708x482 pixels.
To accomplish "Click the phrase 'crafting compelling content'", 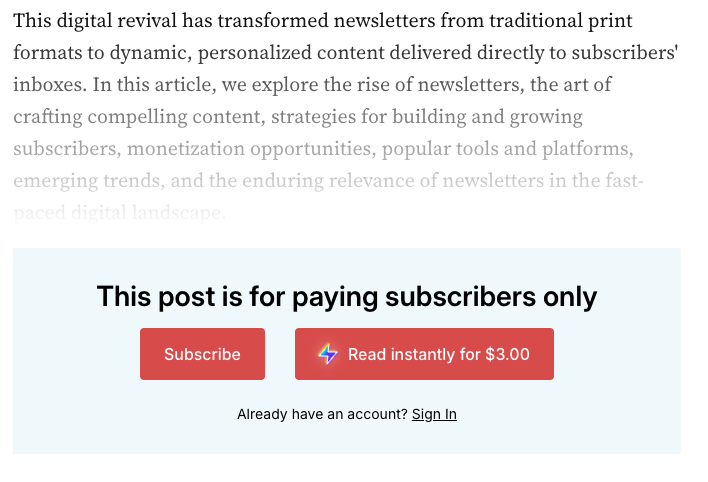I will coord(137,117).
